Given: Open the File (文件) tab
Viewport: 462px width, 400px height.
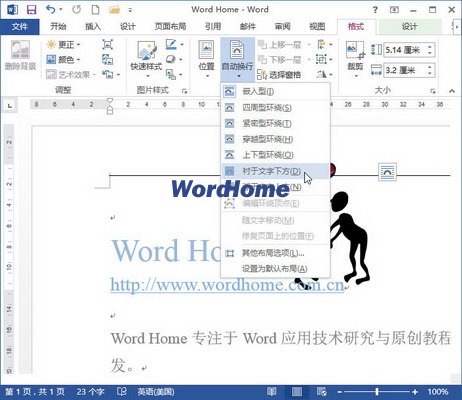Looking at the screenshot, I should click(20, 26).
